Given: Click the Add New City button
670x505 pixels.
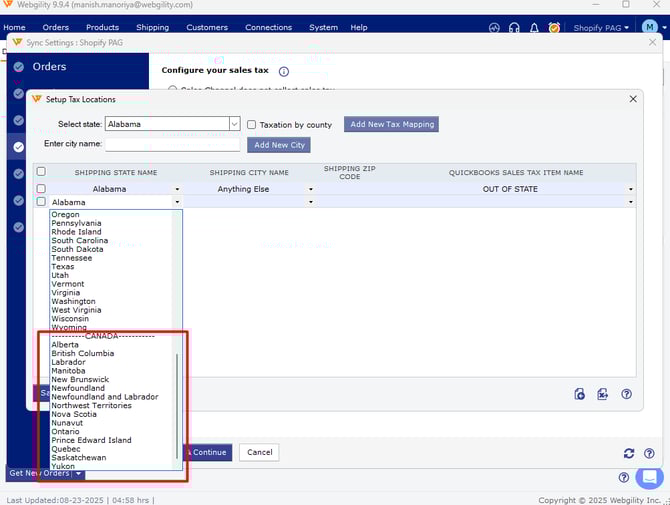Looking at the screenshot, I should coord(279,145).
